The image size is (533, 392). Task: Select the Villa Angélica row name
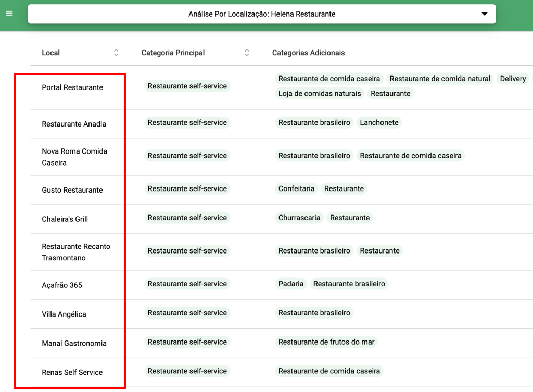coord(64,314)
